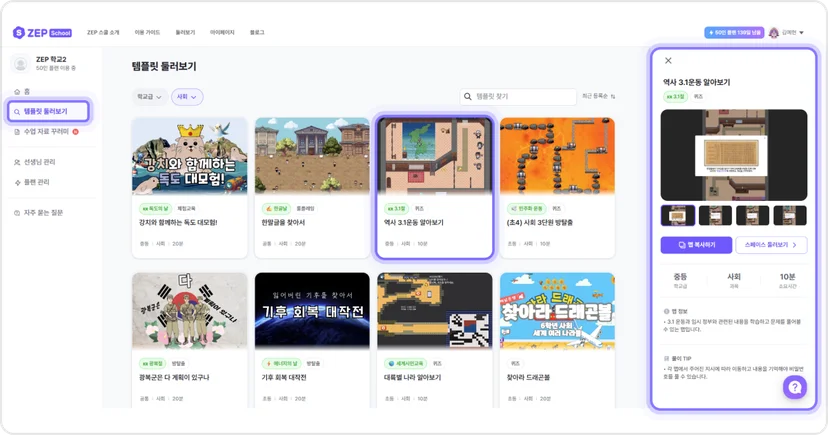This screenshot has height=435, width=828.
Task: Click the 한글날 tag on card
Action: click(276, 209)
